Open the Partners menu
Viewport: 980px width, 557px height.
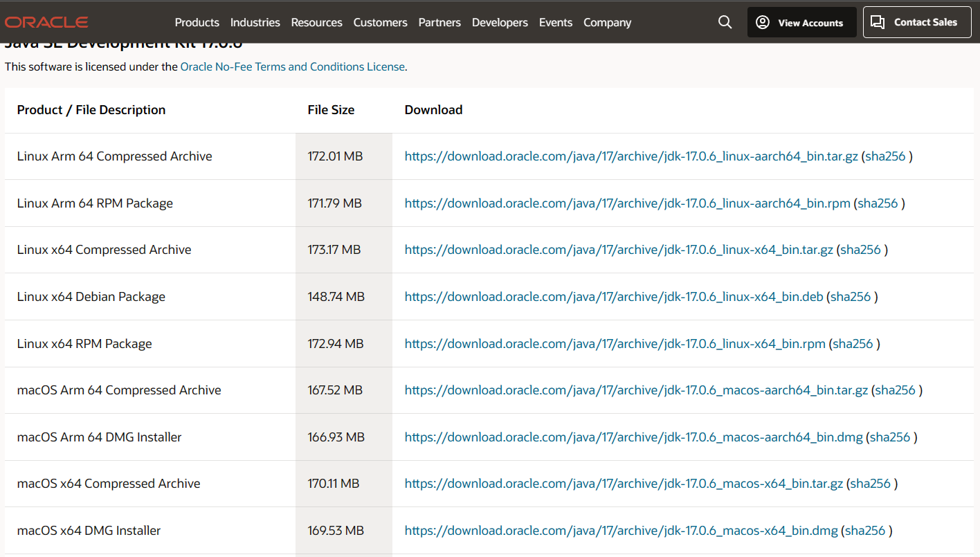coord(439,22)
